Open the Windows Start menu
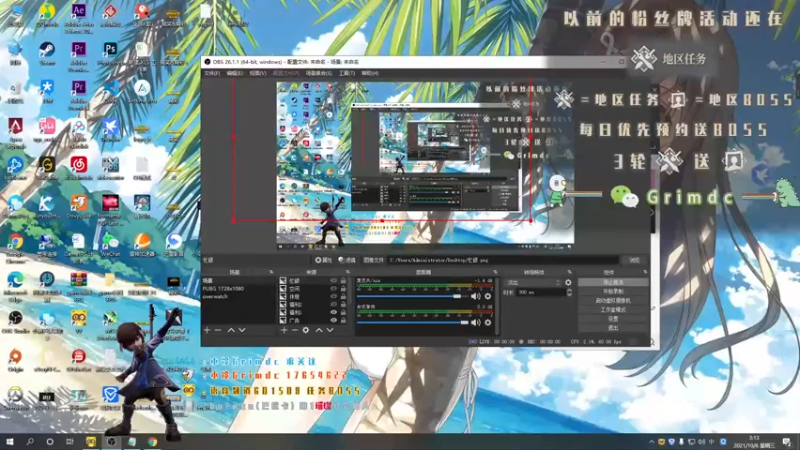The height and width of the screenshot is (450, 800). [x=10, y=442]
